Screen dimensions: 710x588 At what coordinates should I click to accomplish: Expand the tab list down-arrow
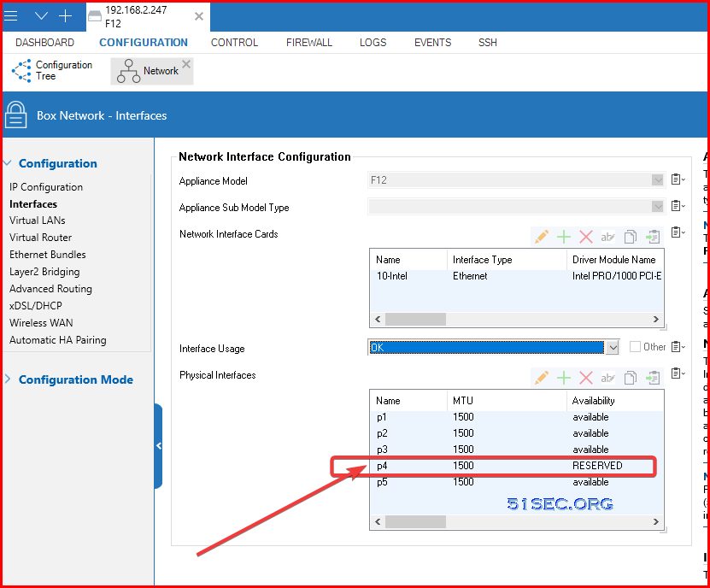(41, 16)
